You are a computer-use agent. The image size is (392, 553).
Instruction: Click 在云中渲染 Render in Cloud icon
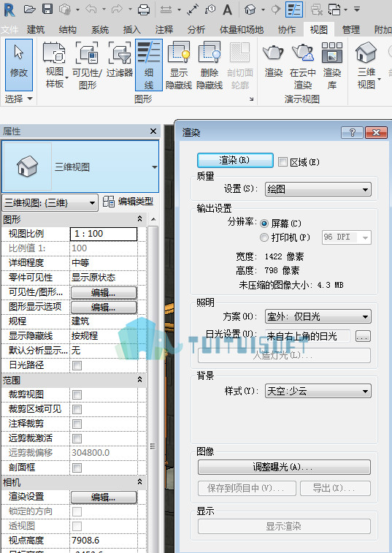pos(303,65)
